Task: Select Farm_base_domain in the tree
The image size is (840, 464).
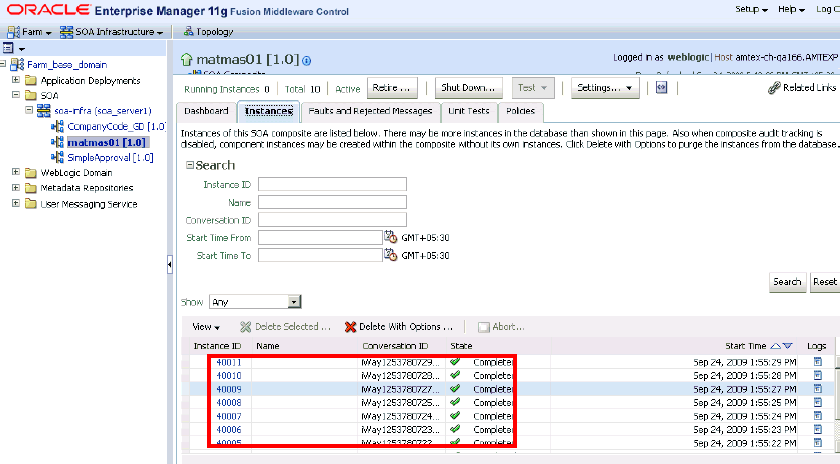Action: [67, 65]
